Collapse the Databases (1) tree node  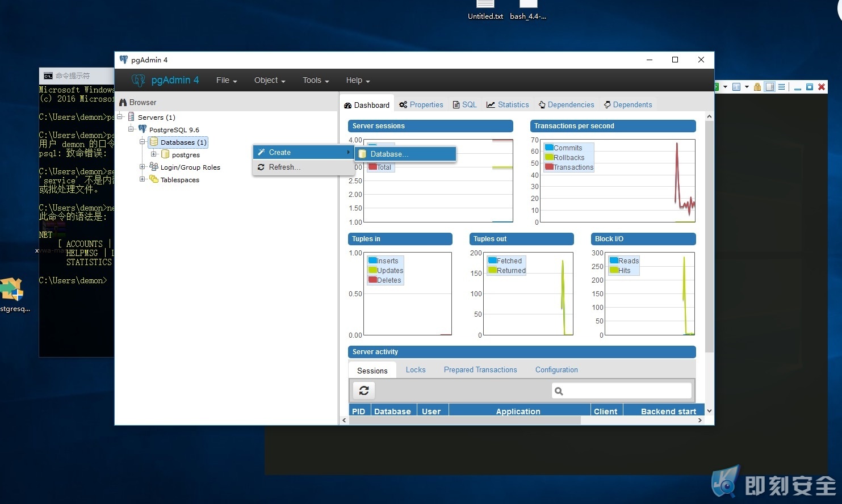click(x=143, y=142)
